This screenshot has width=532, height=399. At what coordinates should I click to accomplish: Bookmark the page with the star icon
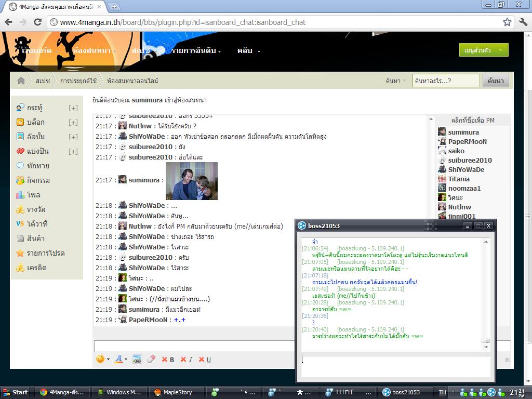(507, 22)
